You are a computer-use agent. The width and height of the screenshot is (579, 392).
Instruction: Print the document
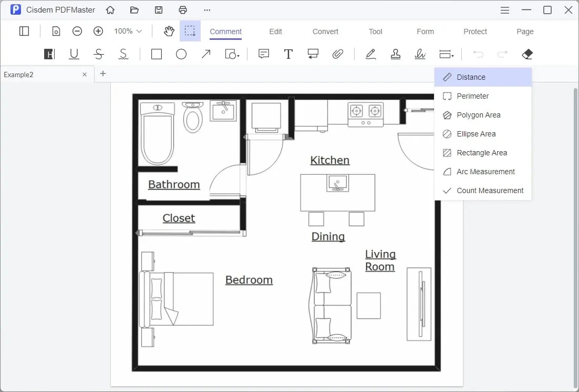182,9
